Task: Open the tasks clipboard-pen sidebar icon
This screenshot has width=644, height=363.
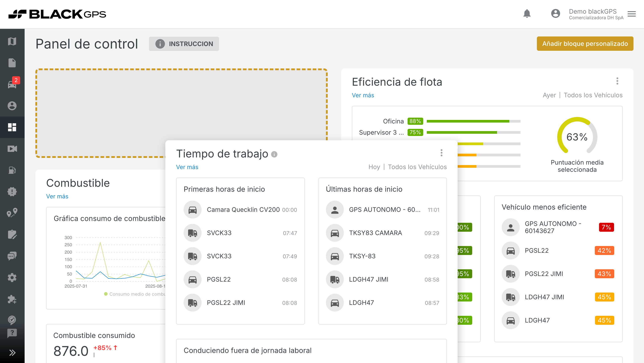Action: tap(12, 234)
